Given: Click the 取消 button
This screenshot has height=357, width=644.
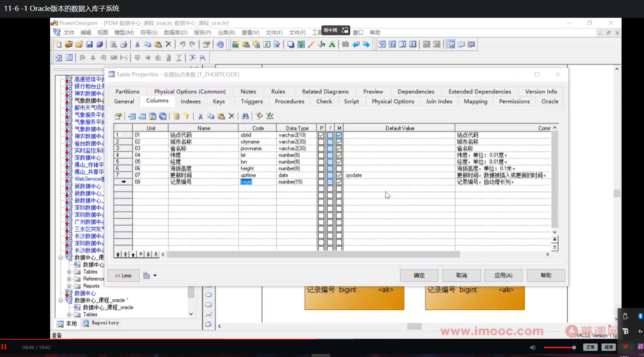Looking at the screenshot, I should click(461, 276).
